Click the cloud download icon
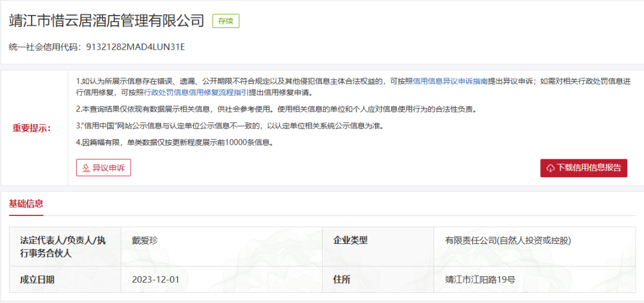 tap(551, 168)
